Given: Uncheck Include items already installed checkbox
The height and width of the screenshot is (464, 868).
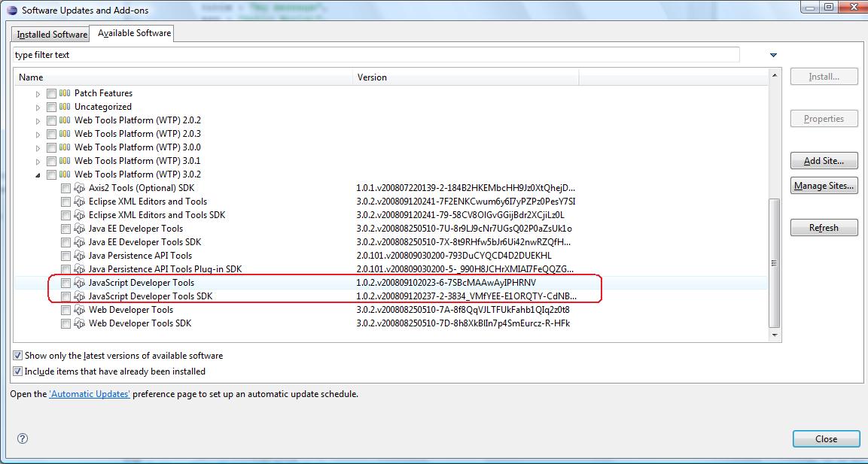Looking at the screenshot, I should [x=18, y=371].
